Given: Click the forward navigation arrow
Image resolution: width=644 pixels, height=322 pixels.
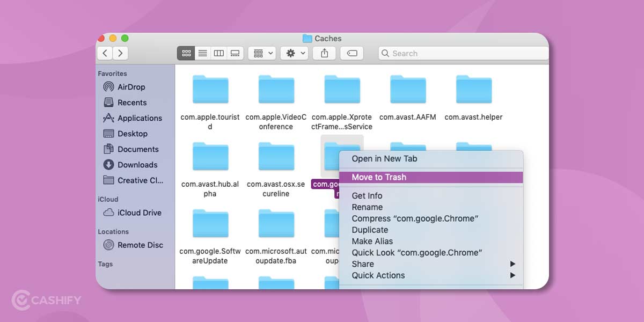Looking at the screenshot, I should pos(120,53).
